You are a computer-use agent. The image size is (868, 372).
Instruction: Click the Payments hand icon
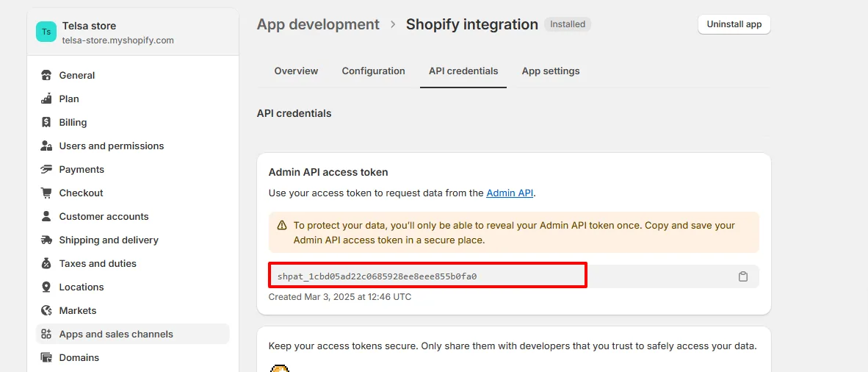coord(46,170)
